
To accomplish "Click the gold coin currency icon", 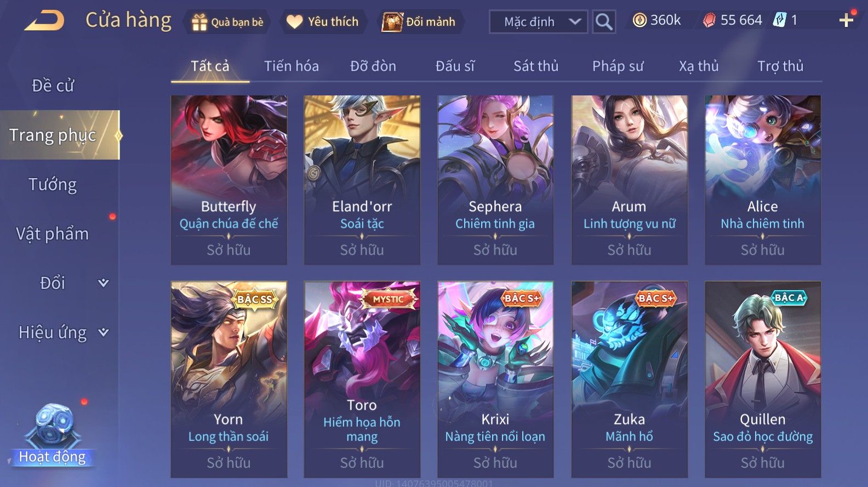I will (639, 20).
